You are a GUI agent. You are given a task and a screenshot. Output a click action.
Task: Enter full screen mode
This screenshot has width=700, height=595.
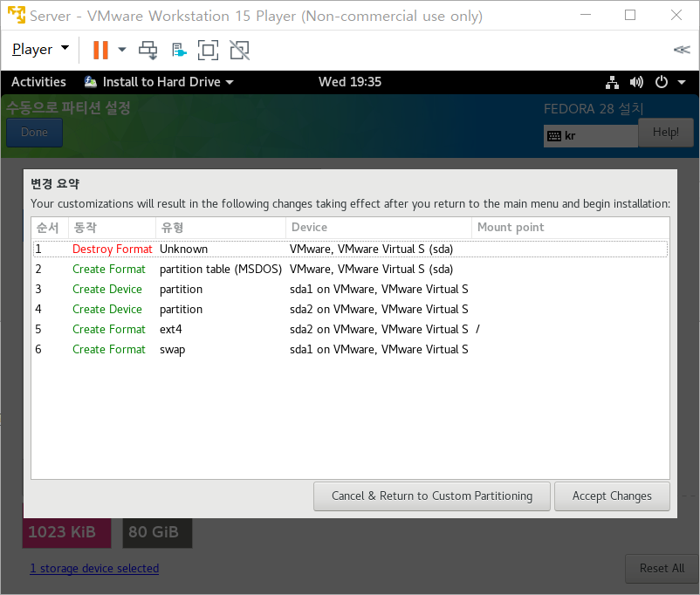[x=208, y=50]
